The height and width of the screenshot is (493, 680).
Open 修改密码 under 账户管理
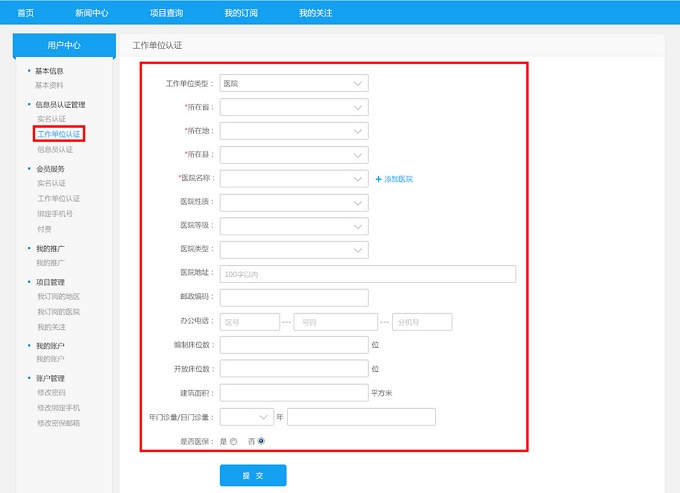coord(52,393)
